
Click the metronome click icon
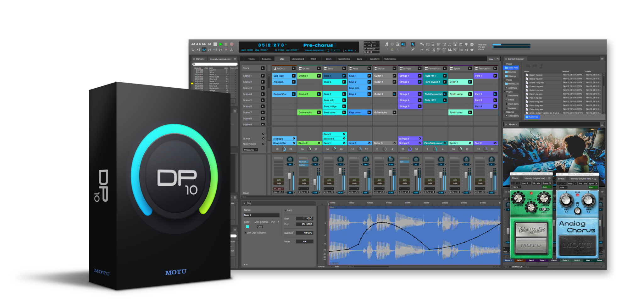coord(397,44)
